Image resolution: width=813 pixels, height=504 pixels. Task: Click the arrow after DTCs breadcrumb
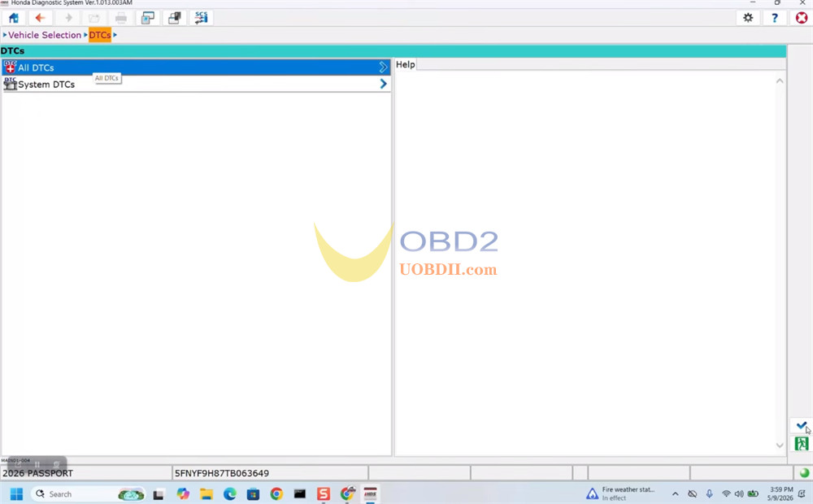(115, 35)
